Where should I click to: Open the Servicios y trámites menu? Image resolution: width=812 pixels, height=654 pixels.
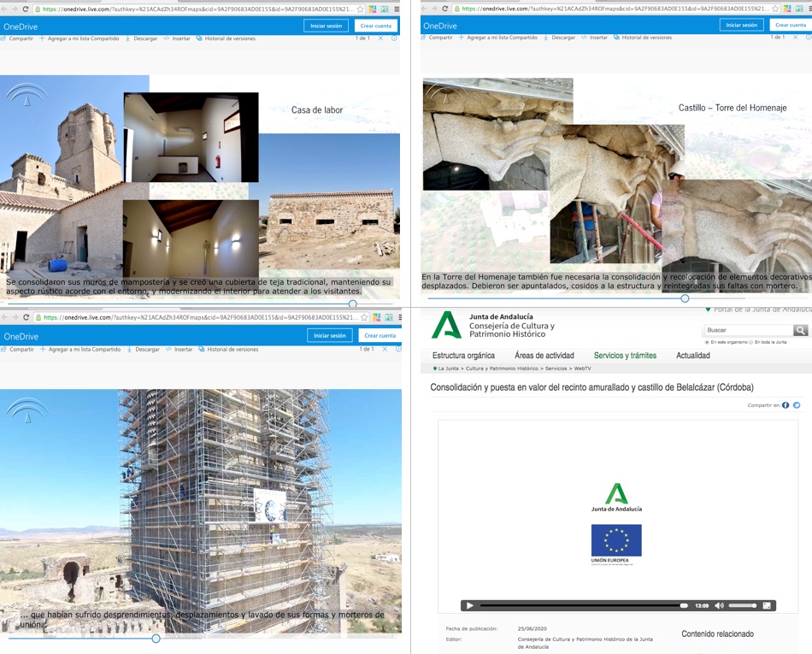click(625, 356)
